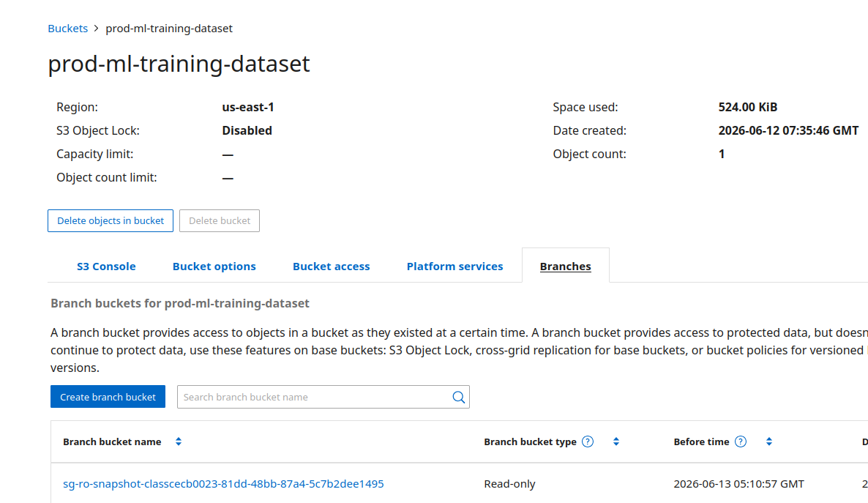Click the Delete bucket button

220,220
